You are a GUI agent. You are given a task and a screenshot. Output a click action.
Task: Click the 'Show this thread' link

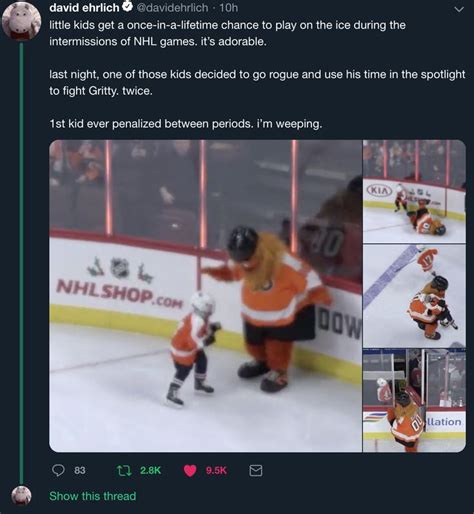click(93, 496)
